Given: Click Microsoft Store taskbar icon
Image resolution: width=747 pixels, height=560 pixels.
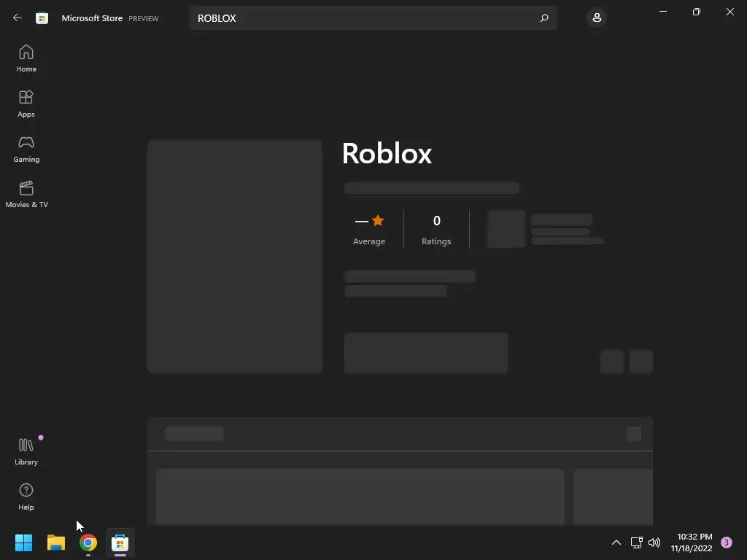Looking at the screenshot, I should pos(120,542).
